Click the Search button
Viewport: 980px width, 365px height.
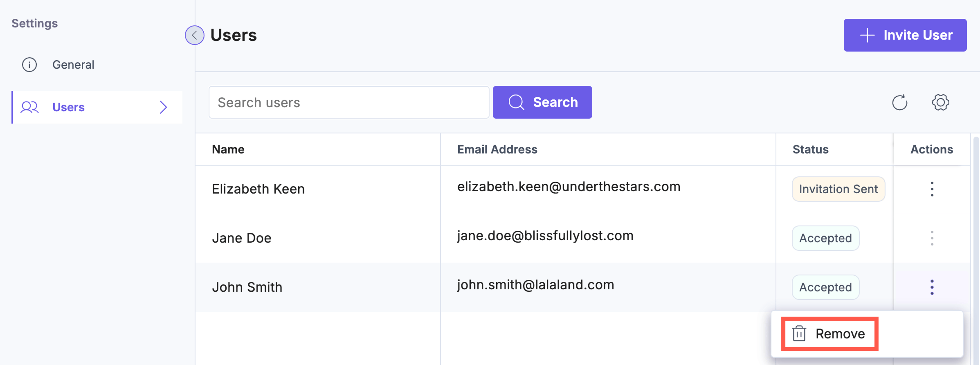(542, 102)
